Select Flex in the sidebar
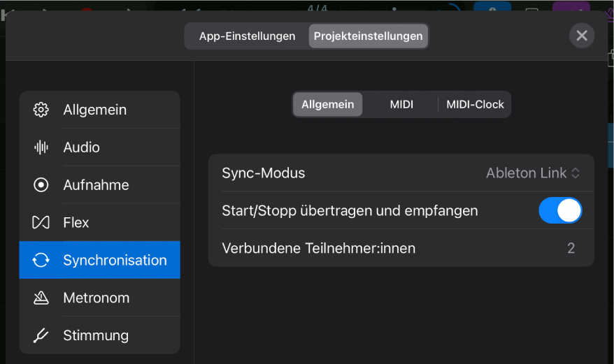614x364 pixels. (x=99, y=222)
